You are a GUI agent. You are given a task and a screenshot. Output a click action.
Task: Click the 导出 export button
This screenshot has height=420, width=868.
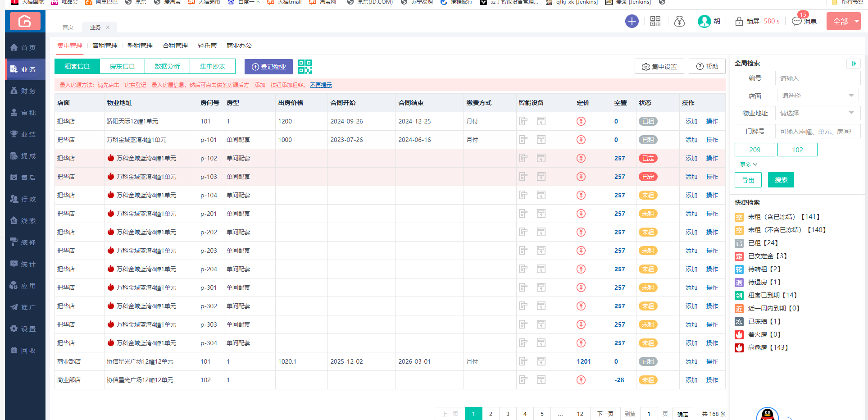tap(748, 180)
